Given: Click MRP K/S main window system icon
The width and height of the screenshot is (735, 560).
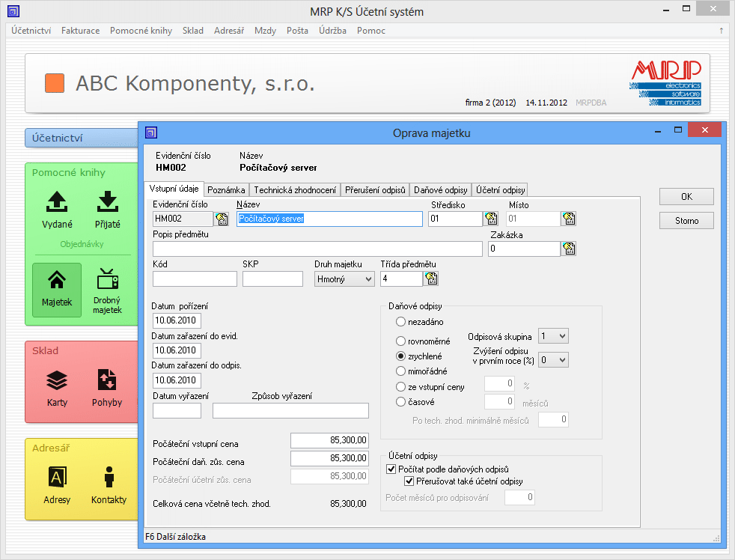Looking at the screenshot, I should click(13, 11).
